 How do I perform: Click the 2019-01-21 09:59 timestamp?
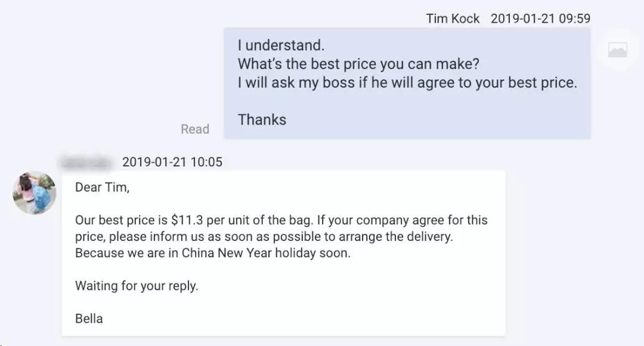point(540,18)
